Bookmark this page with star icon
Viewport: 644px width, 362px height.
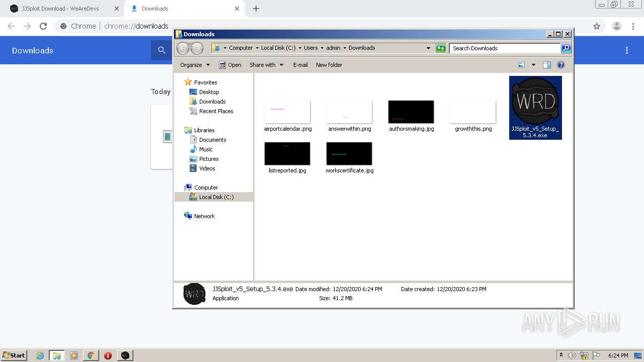pos(597,26)
